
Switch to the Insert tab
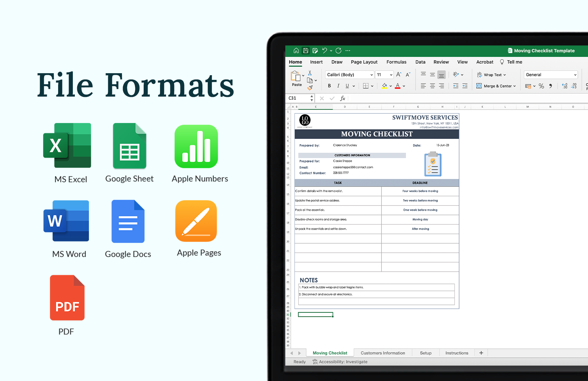(316, 62)
